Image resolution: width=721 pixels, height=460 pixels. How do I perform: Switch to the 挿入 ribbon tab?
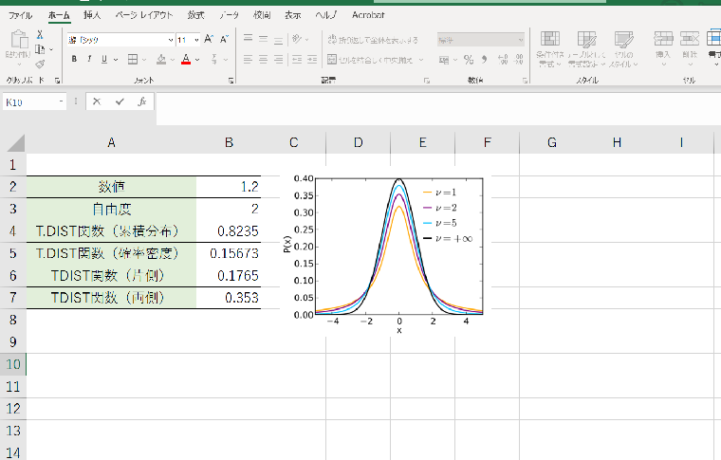92,16
